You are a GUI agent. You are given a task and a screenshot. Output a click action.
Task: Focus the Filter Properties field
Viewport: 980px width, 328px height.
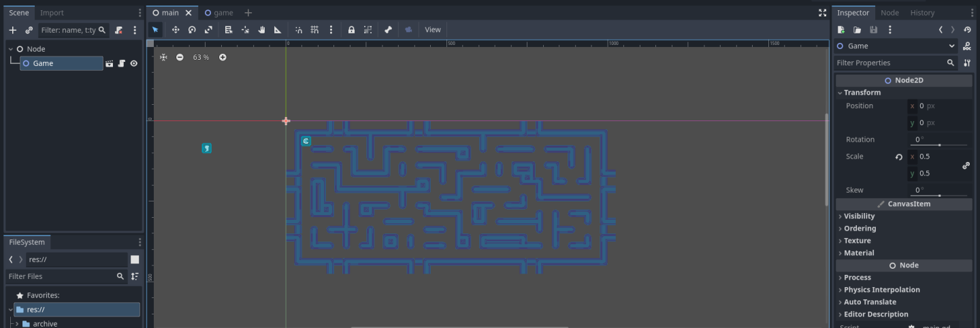[896, 63]
